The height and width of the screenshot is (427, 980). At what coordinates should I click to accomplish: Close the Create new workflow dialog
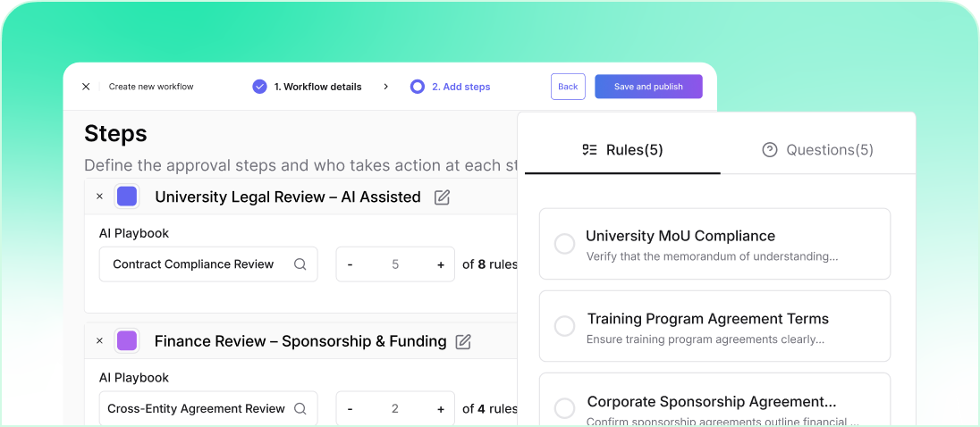(86, 87)
